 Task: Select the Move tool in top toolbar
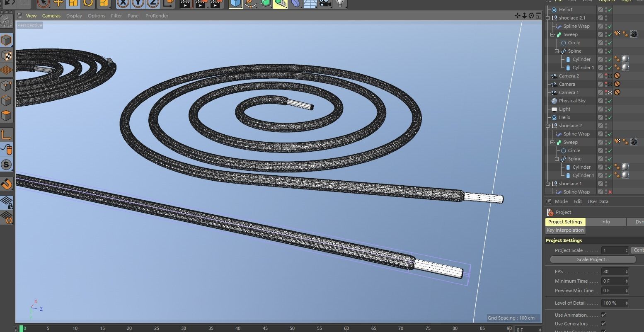coord(58,3)
